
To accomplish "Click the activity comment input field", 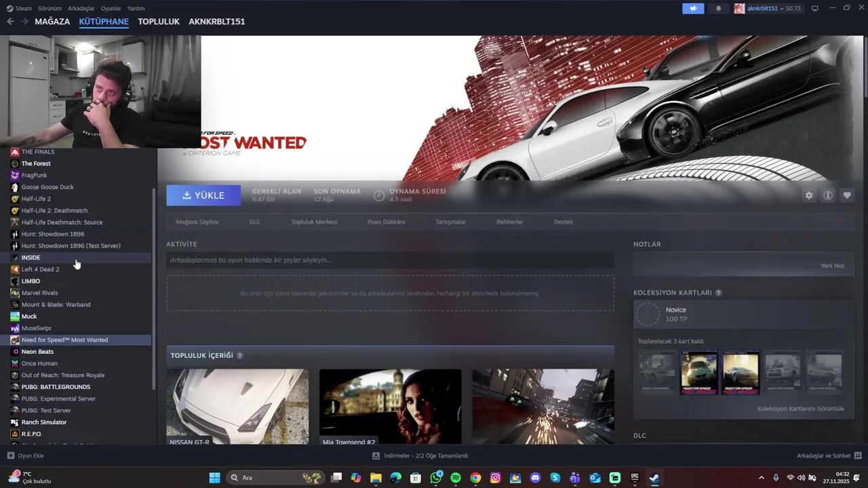I will 390,260.
